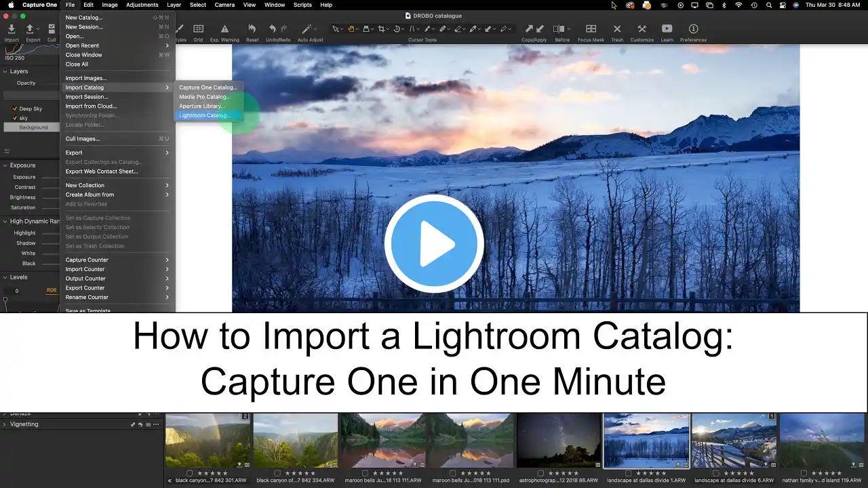This screenshot has width=868, height=488.
Task: Click the Import toolbar icon
Action: (12, 29)
